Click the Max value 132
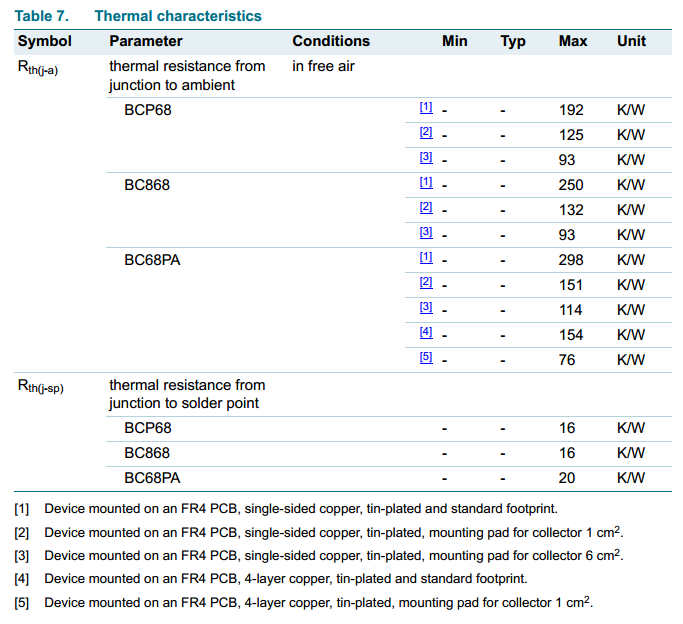This screenshot has width=683, height=624. click(x=571, y=210)
